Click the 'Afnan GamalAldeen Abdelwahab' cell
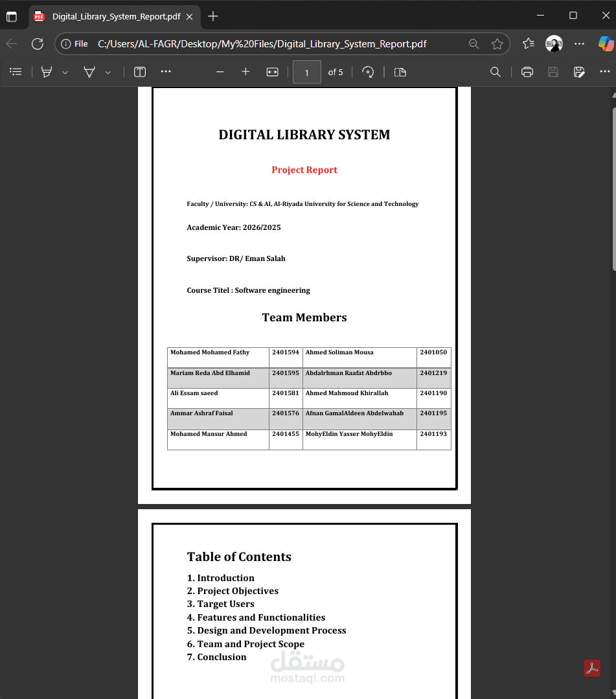The width and height of the screenshot is (616, 699). click(359, 418)
